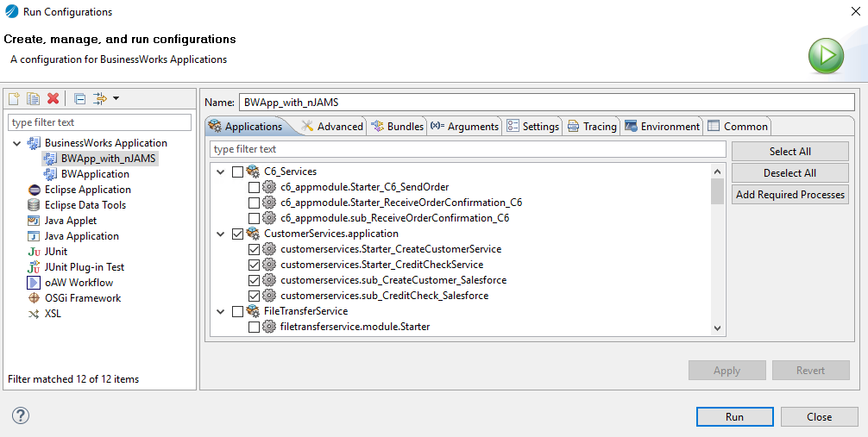Switch to the Advanced tab

331,126
